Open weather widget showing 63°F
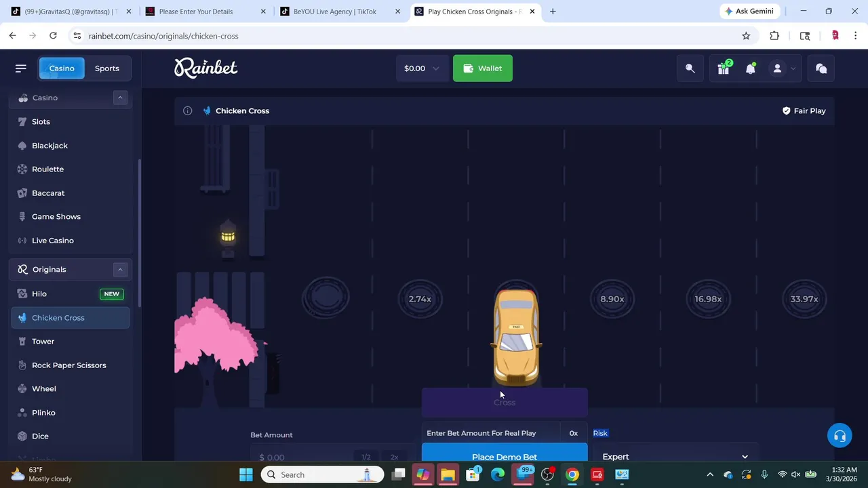Image resolution: width=868 pixels, height=488 pixels. (42, 474)
